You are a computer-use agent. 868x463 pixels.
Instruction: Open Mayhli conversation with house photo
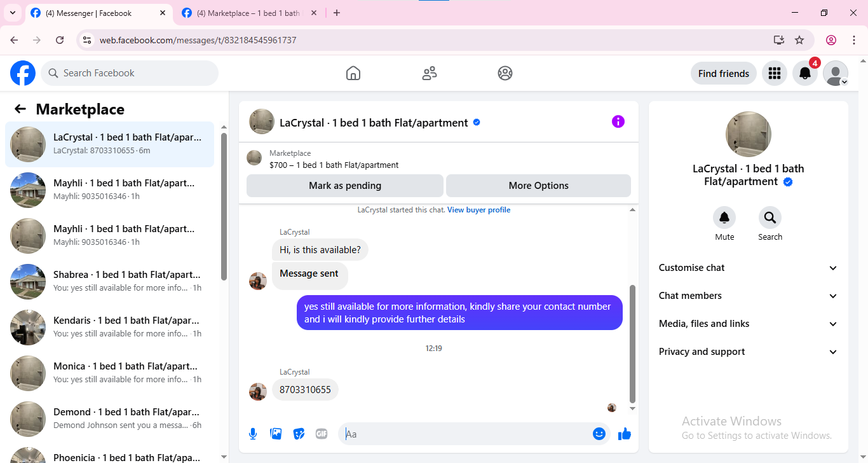[109, 190]
